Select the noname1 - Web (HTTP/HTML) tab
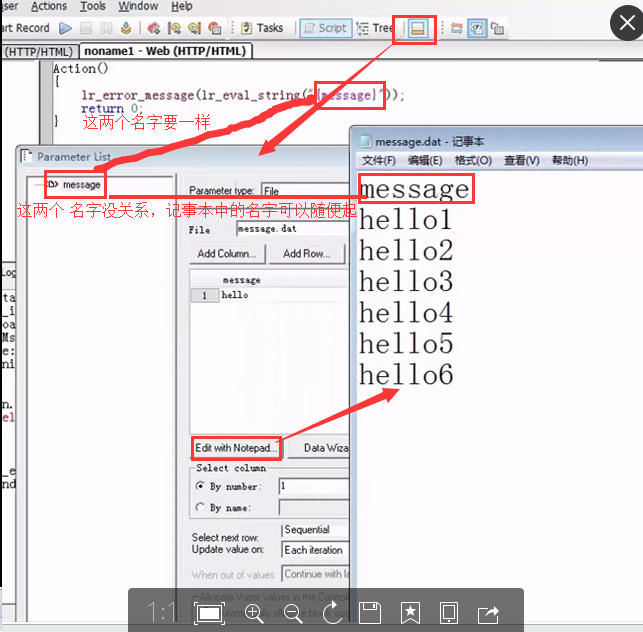The image size is (643, 632). point(165,51)
